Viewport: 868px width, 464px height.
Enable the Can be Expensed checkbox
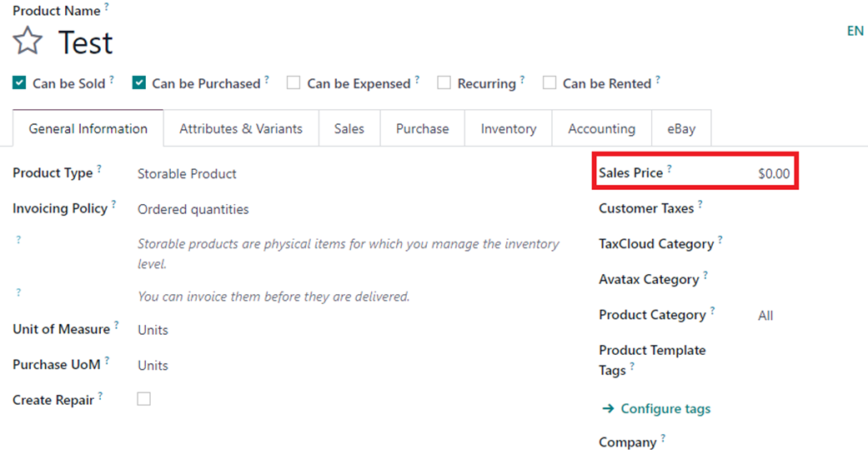[294, 83]
